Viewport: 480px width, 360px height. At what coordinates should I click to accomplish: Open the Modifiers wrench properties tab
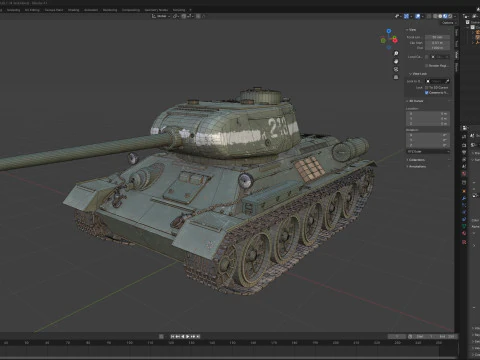tap(464, 198)
